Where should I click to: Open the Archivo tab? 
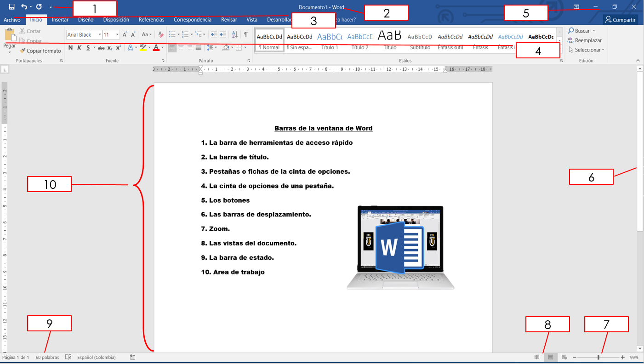point(12,20)
